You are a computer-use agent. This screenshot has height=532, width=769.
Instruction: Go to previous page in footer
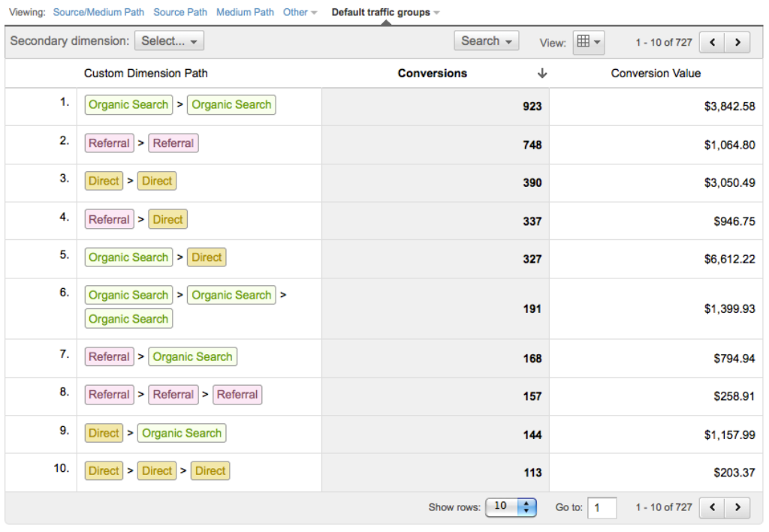[x=712, y=507]
